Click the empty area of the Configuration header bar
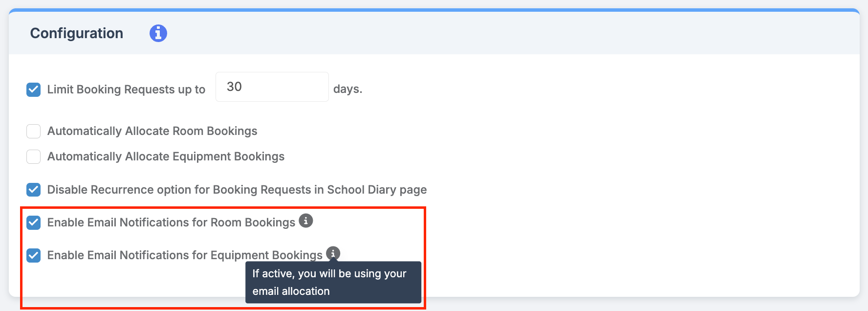Image resolution: width=868 pixels, height=311 pixels. 513,33
